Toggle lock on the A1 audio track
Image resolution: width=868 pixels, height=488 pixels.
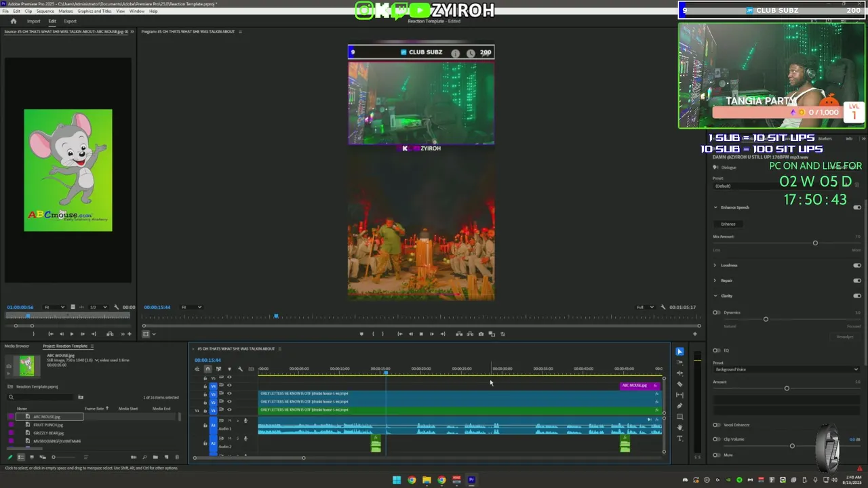coord(205,426)
